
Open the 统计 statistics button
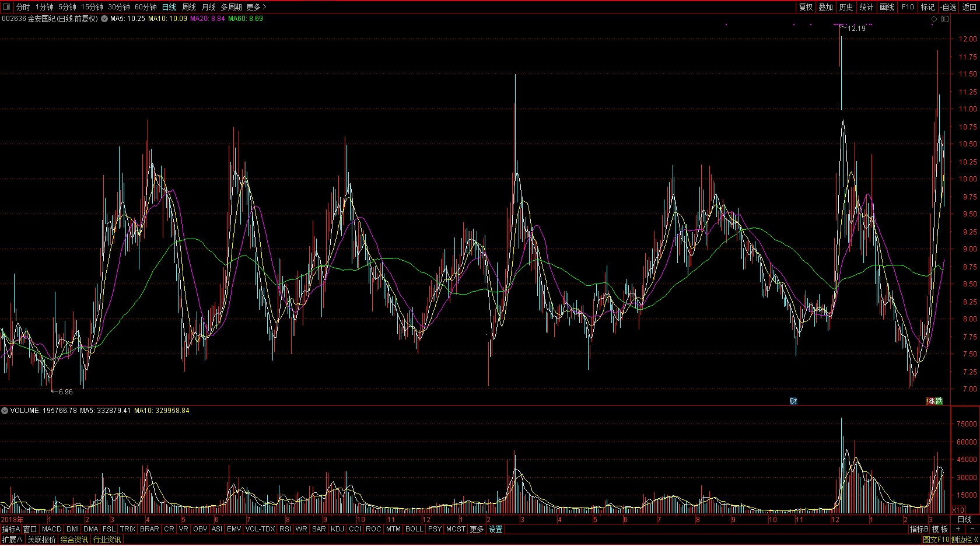[867, 7]
